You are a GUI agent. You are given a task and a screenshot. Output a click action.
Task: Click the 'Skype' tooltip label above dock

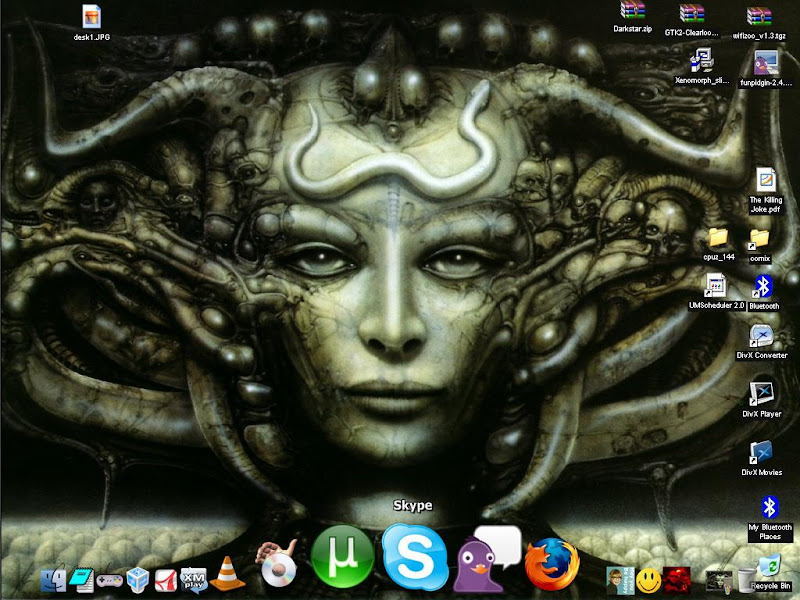click(x=412, y=506)
